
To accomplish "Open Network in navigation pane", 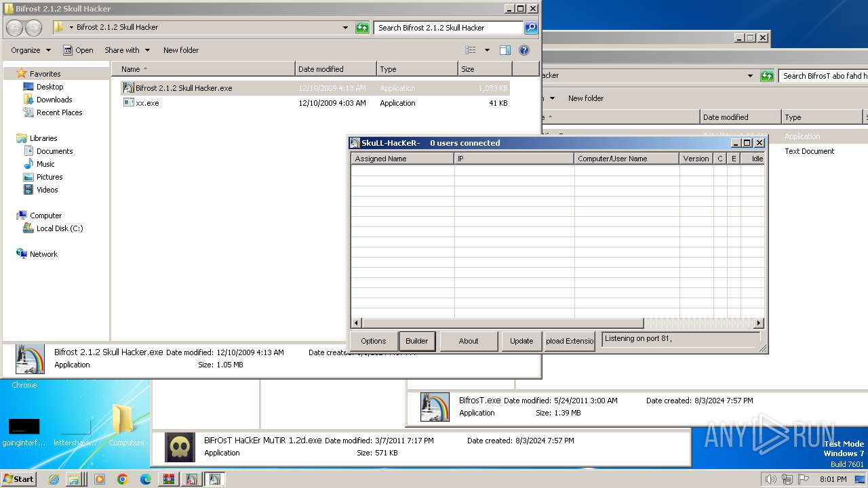I will coord(43,254).
